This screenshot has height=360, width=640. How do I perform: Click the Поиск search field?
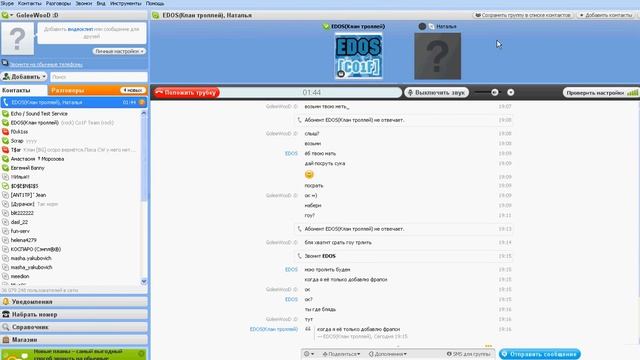pos(98,77)
